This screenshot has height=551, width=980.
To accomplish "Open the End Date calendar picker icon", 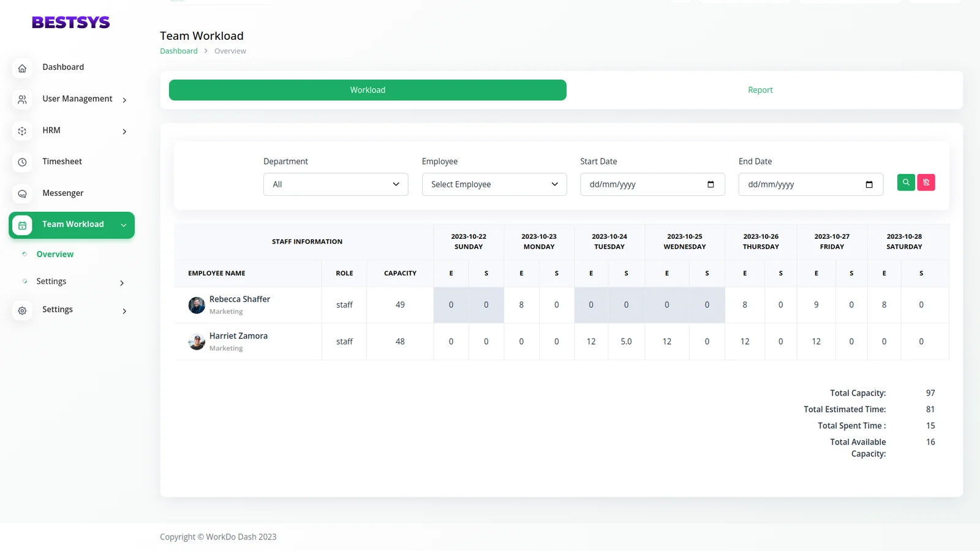I will point(869,184).
